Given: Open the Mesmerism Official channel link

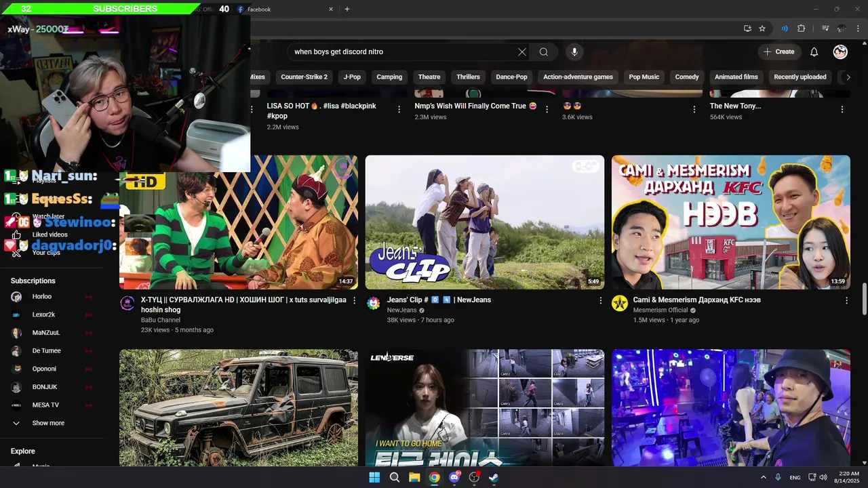Looking at the screenshot, I should click(660, 310).
